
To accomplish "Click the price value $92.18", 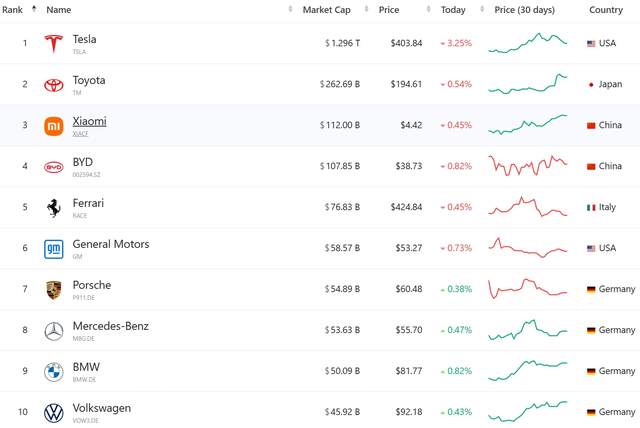I will click(x=409, y=412).
